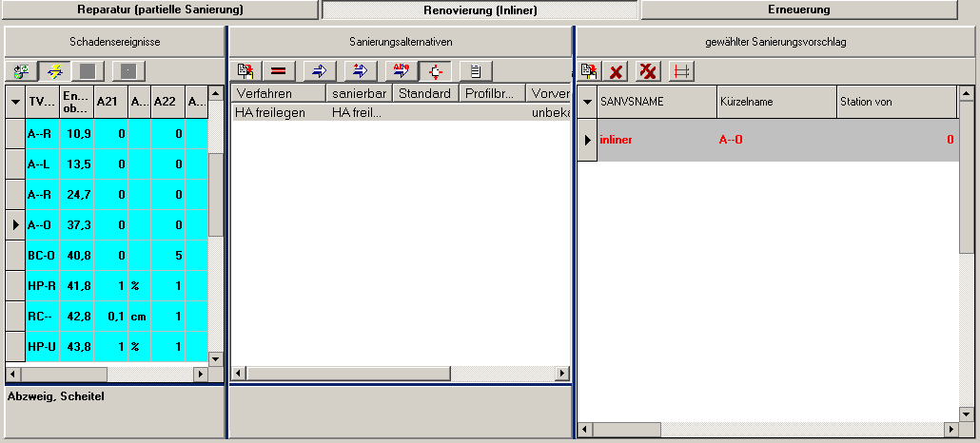The width and height of the screenshot is (980, 443).
Task: Click the red crosshair target icon
Action: tap(435, 71)
